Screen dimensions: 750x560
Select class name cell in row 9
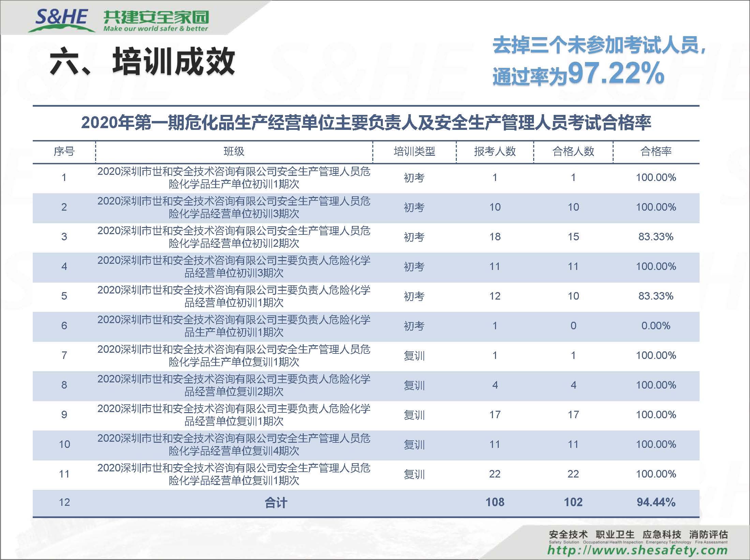(x=234, y=415)
